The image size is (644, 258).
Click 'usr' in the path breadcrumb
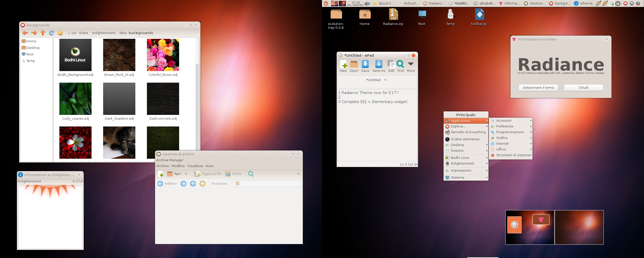pos(74,33)
